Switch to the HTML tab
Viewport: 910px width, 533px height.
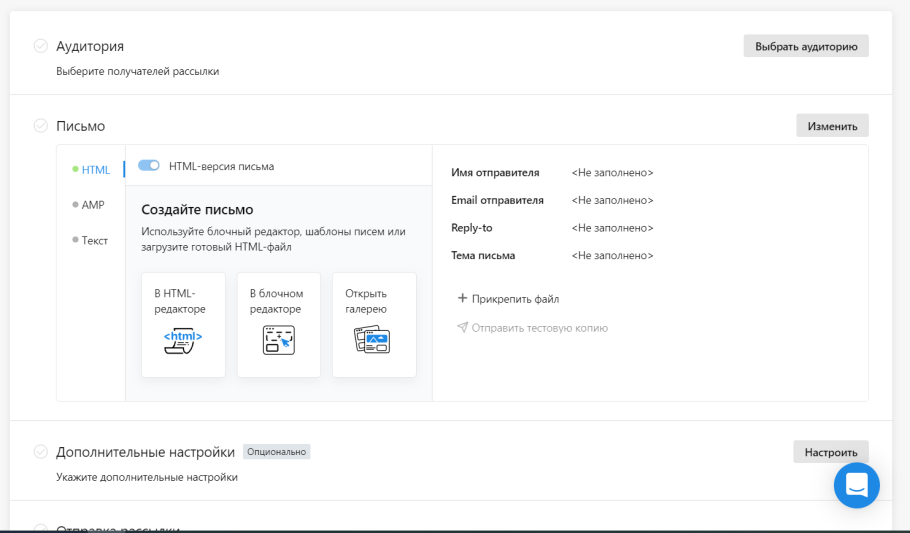pyautogui.click(x=95, y=170)
